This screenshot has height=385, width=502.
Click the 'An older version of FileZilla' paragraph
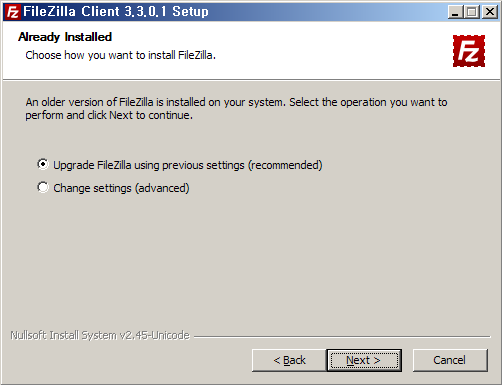point(236,109)
